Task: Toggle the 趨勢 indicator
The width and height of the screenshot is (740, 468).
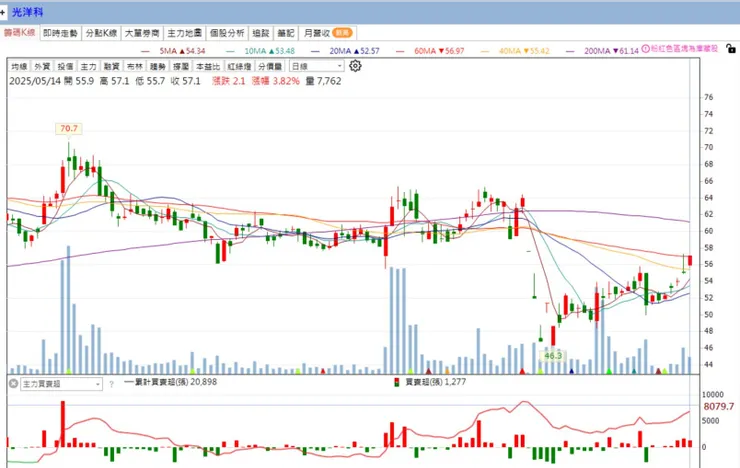Action: pos(158,67)
